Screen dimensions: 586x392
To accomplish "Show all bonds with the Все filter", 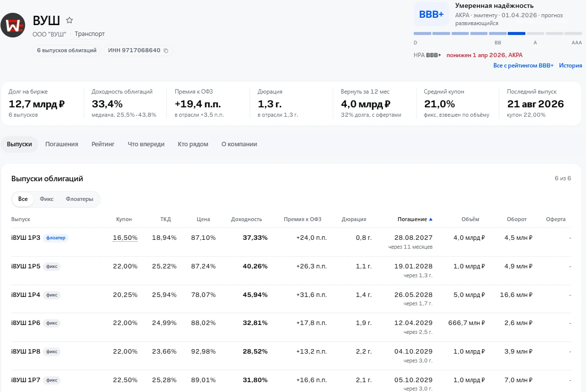I will point(23,199).
